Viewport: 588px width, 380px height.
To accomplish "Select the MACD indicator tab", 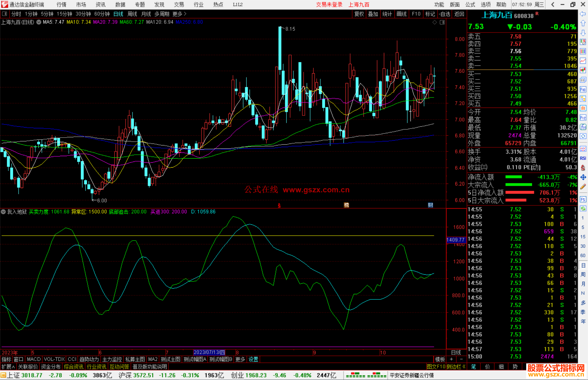I will pos(33,359).
